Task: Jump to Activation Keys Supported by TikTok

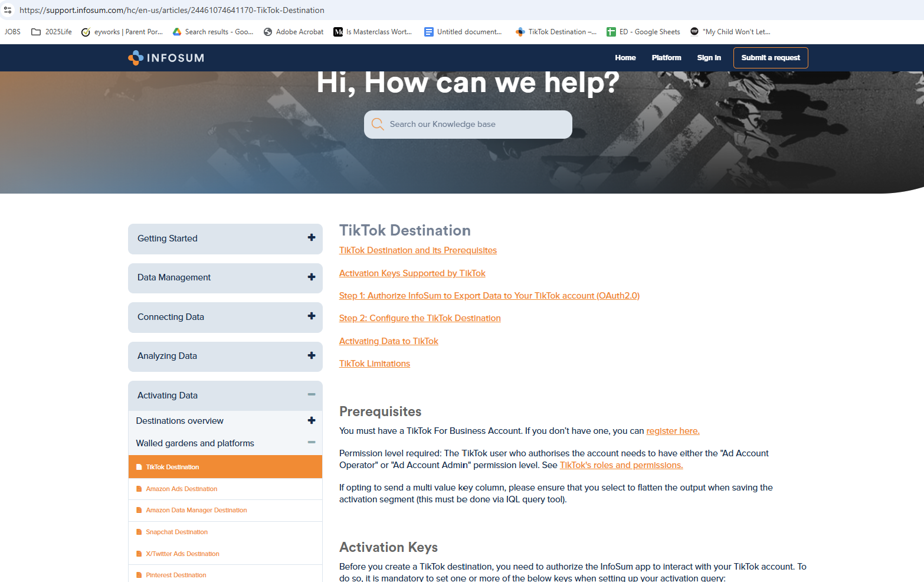Action: pyautogui.click(x=412, y=273)
